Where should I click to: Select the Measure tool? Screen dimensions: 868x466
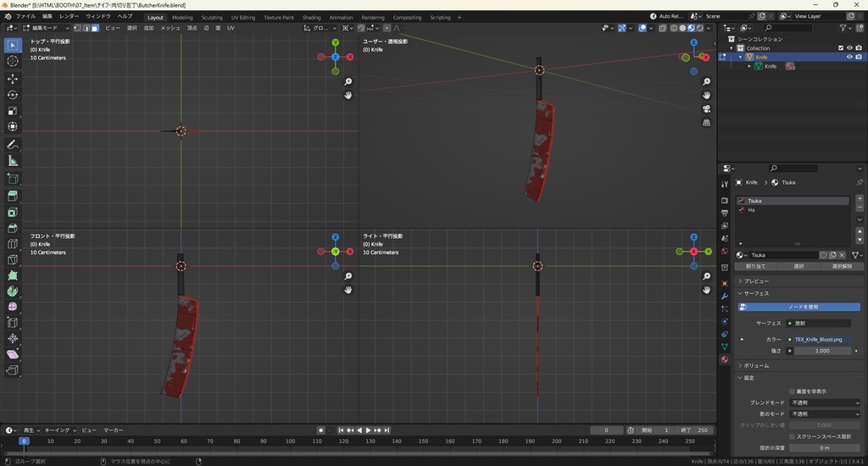[13, 161]
